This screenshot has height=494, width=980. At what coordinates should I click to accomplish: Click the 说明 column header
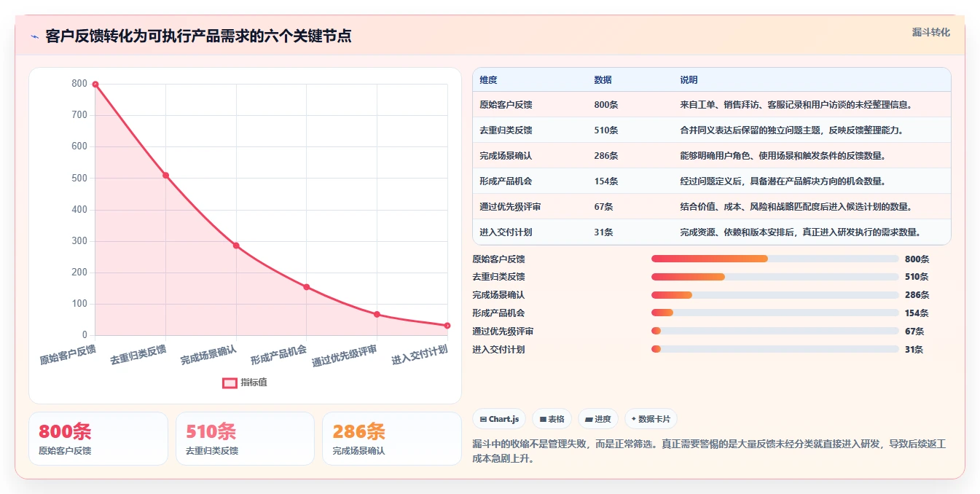pyautogui.click(x=689, y=79)
